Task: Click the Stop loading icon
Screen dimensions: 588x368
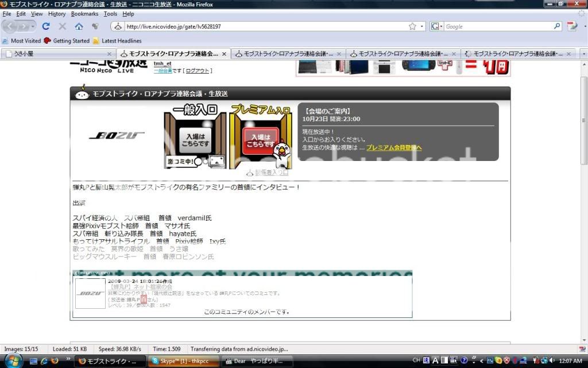Action: coord(62,26)
